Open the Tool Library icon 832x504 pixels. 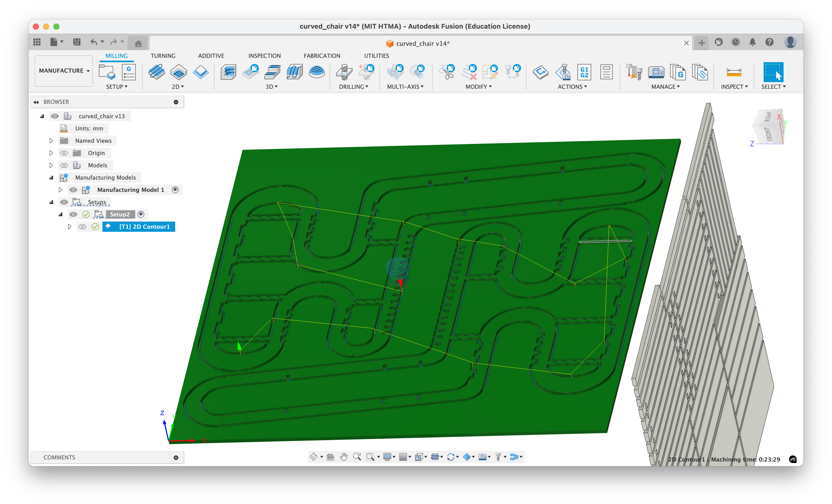click(x=634, y=72)
